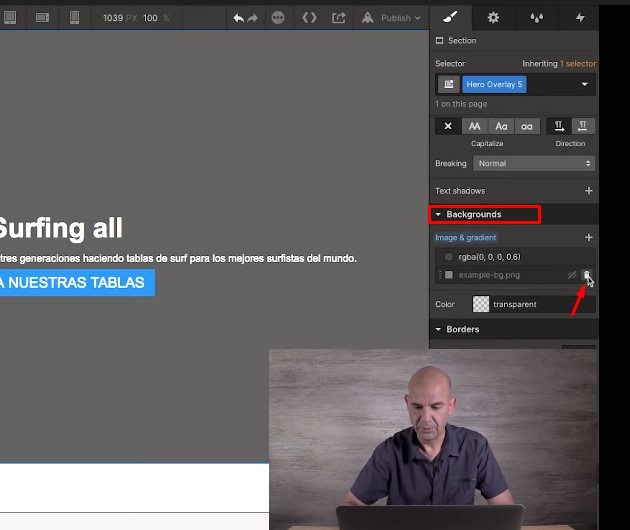Viewport: 630px width, 530px height.
Task: Open the Style panel brush tab
Action: pyautogui.click(x=450, y=17)
